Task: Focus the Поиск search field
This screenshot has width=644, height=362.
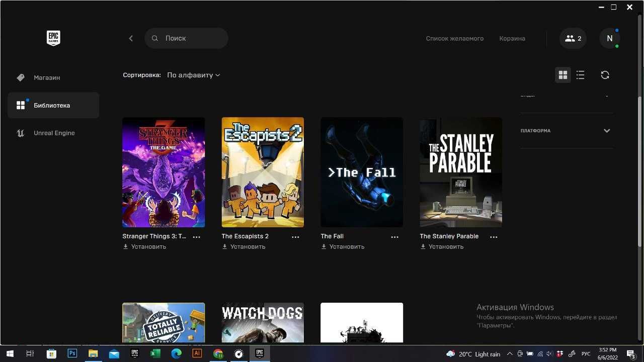Action: pyautogui.click(x=186, y=38)
